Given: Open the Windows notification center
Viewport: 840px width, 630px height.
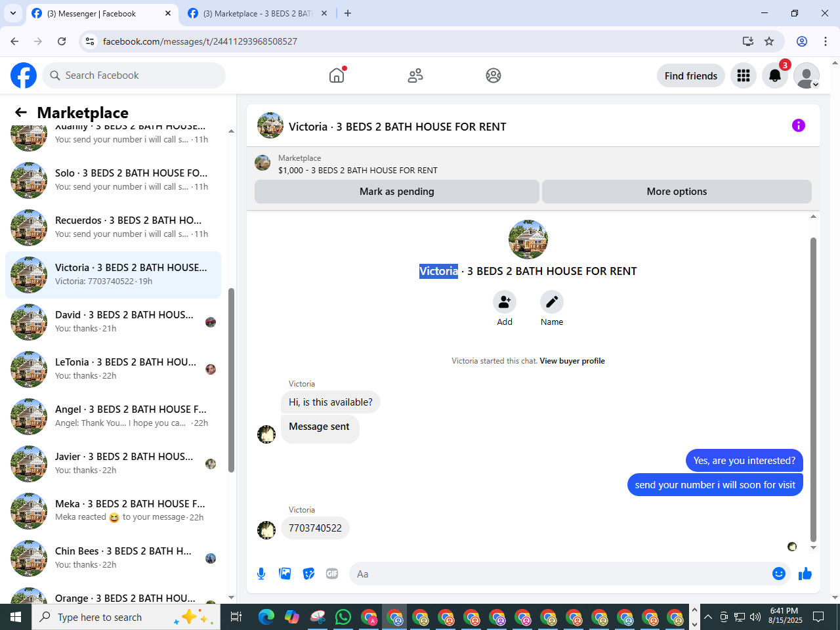Looking at the screenshot, I should pyautogui.click(x=818, y=617).
